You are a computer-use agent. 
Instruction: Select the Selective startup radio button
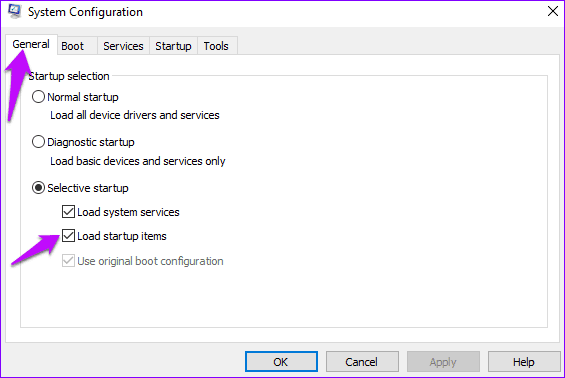tap(38, 188)
